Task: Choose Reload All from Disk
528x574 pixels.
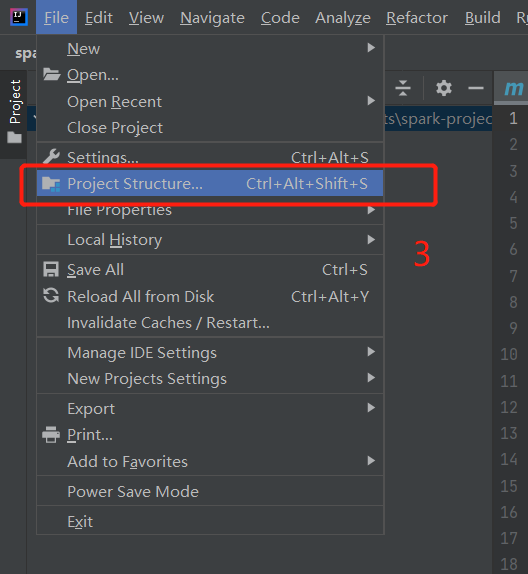Action: point(210,297)
